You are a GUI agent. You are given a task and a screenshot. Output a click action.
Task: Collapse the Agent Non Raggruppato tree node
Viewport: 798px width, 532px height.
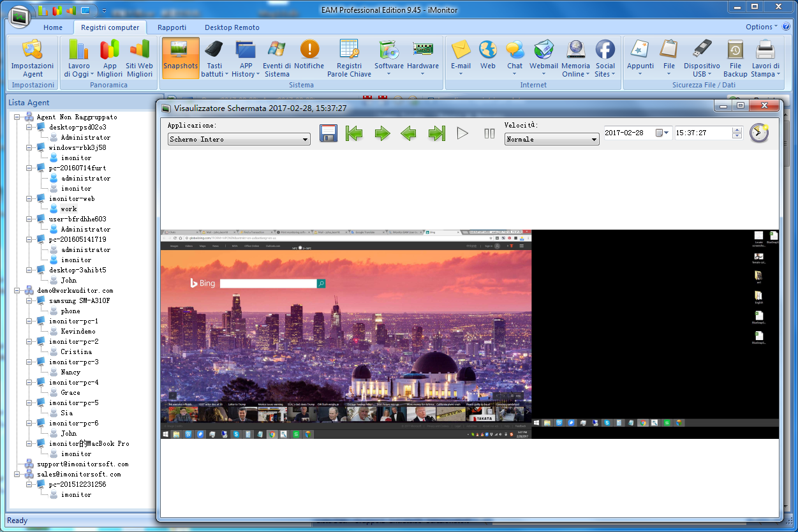click(17, 117)
